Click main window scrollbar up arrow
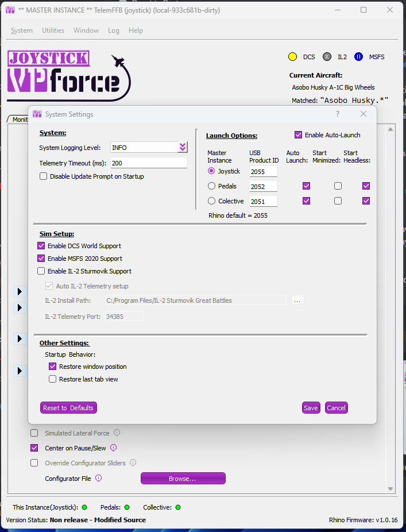Viewport: 406px width, 532px height. click(x=390, y=129)
